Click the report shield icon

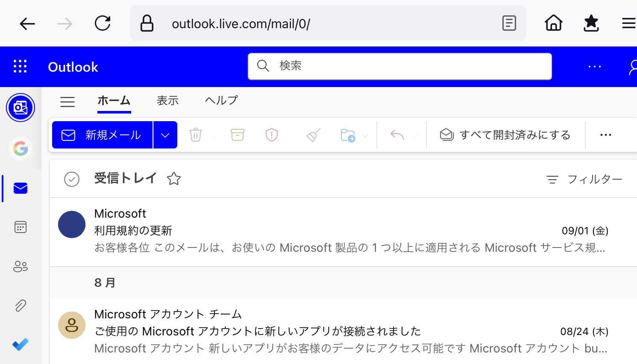tap(272, 135)
